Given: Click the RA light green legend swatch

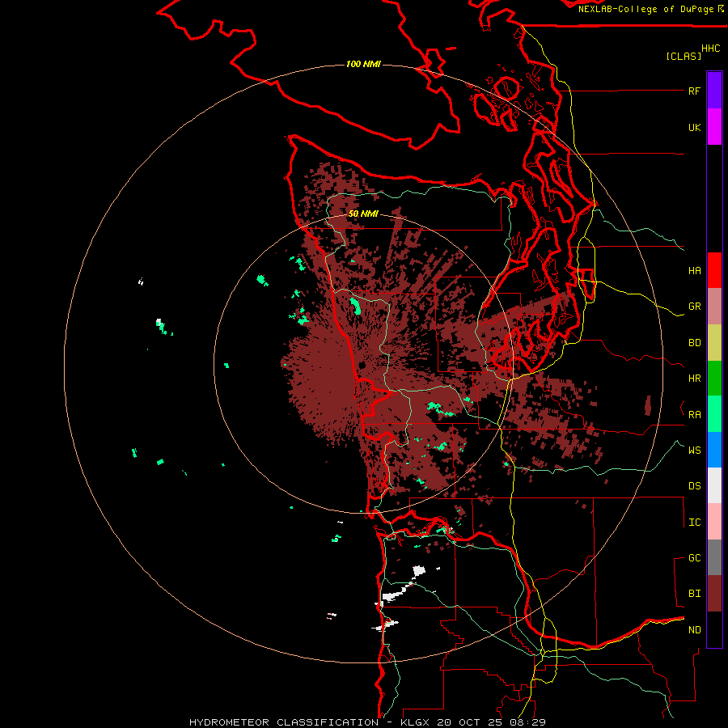Looking at the screenshot, I should point(714,414).
